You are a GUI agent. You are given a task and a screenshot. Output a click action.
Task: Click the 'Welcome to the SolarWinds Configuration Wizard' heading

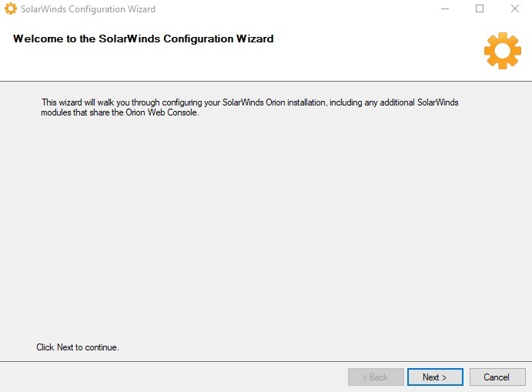[x=143, y=39]
